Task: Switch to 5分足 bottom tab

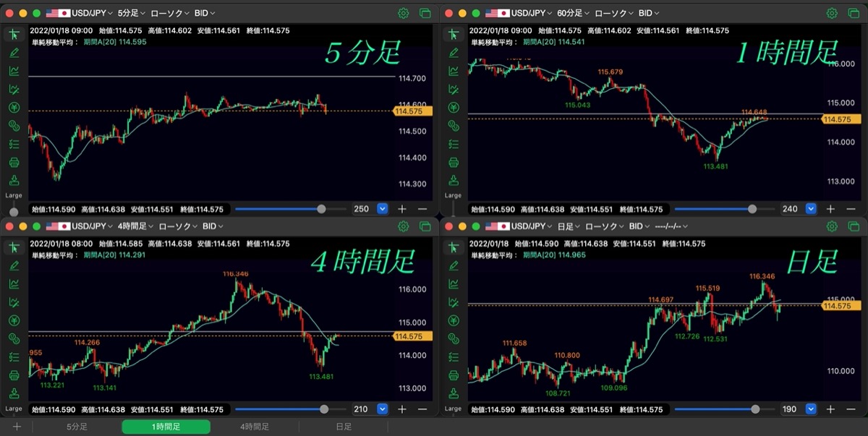Action: pos(77,427)
